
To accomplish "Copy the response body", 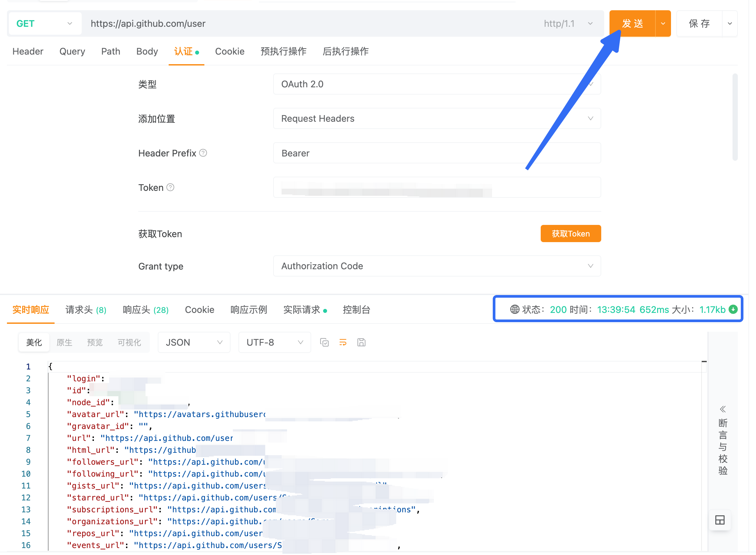I will [x=324, y=342].
